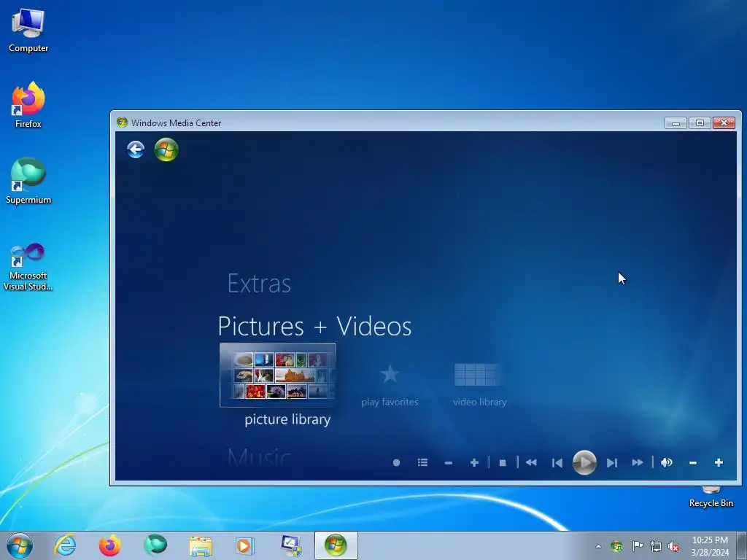This screenshot has height=560, width=747.
Task: Open Action Center flag icon in tray
Action: 637,546
